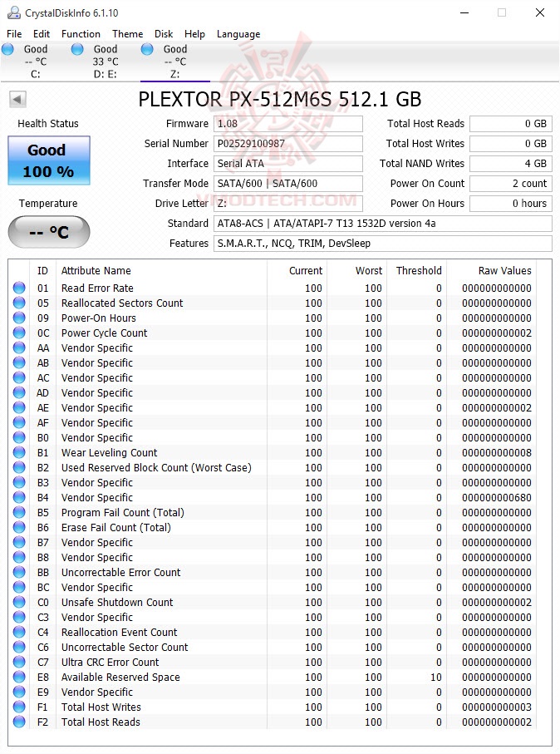Select the C: drive status orb
The image size is (560, 754).
pyautogui.click(x=7, y=49)
